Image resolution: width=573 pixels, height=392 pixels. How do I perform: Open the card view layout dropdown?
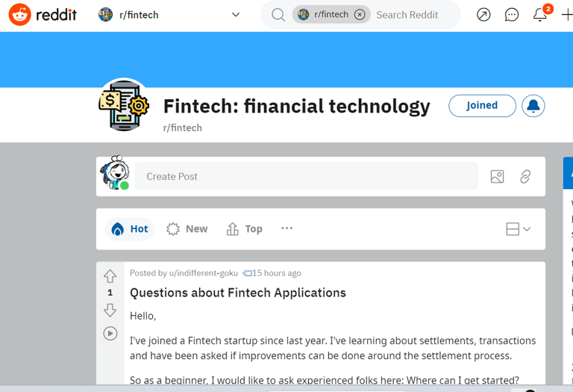(x=519, y=230)
